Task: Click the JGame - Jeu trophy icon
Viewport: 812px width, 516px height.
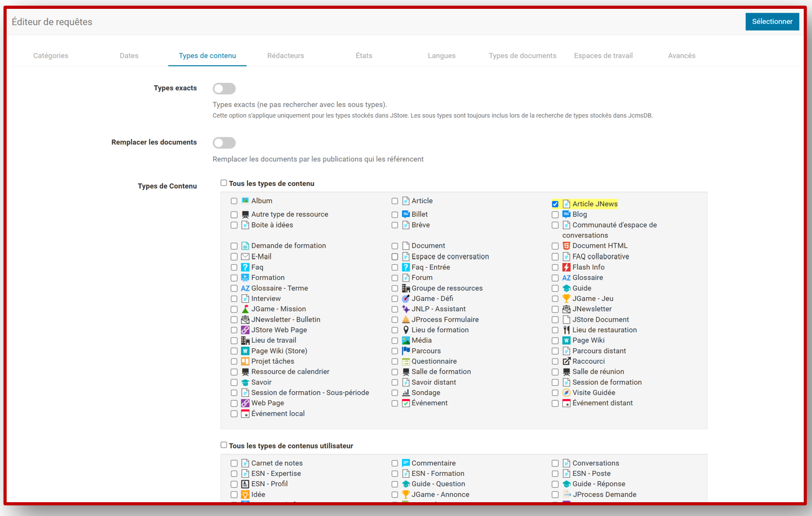Action: coord(566,299)
